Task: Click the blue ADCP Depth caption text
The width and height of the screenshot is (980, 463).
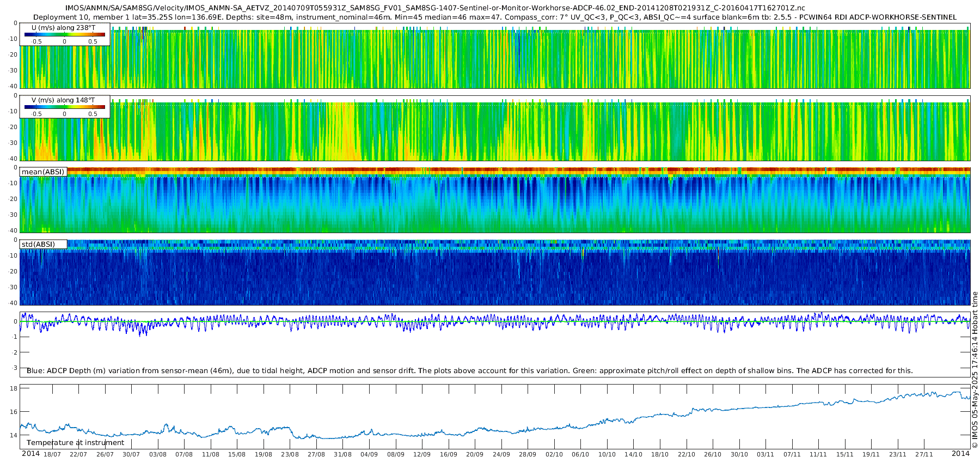Action: tap(469, 370)
